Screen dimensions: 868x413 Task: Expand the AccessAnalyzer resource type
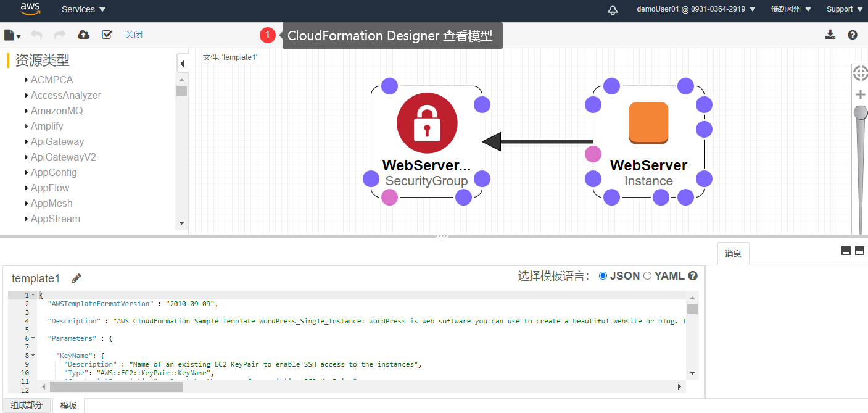point(27,95)
